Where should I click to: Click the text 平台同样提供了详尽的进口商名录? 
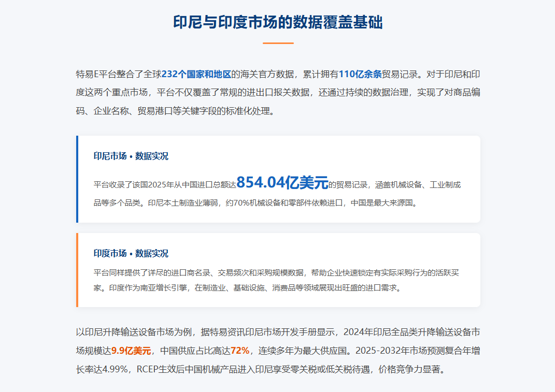tap(152, 273)
